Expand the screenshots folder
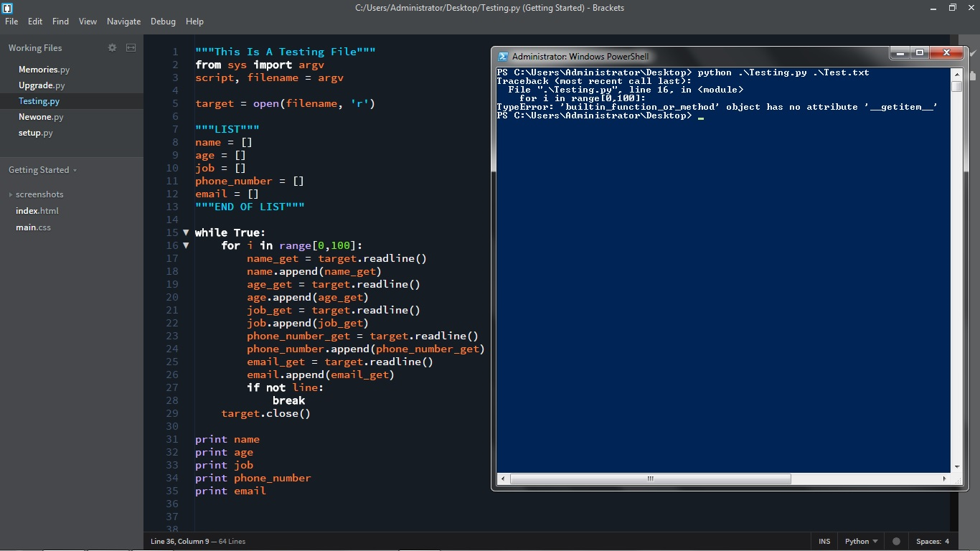The image size is (980, 551). click(x=11, y=194)
